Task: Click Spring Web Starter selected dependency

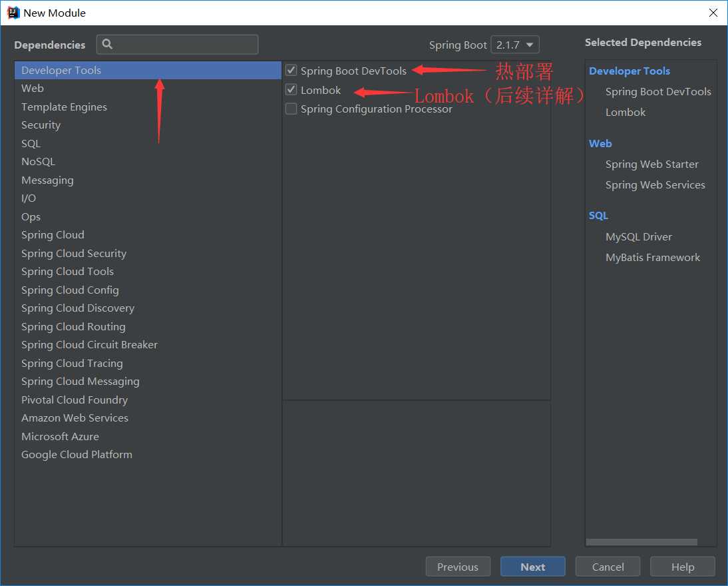Action: tap(652, 164)
